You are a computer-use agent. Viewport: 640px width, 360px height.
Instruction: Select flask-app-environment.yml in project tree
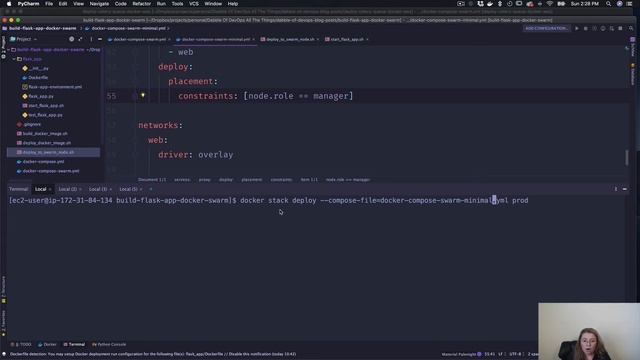[x=55, y=87]
